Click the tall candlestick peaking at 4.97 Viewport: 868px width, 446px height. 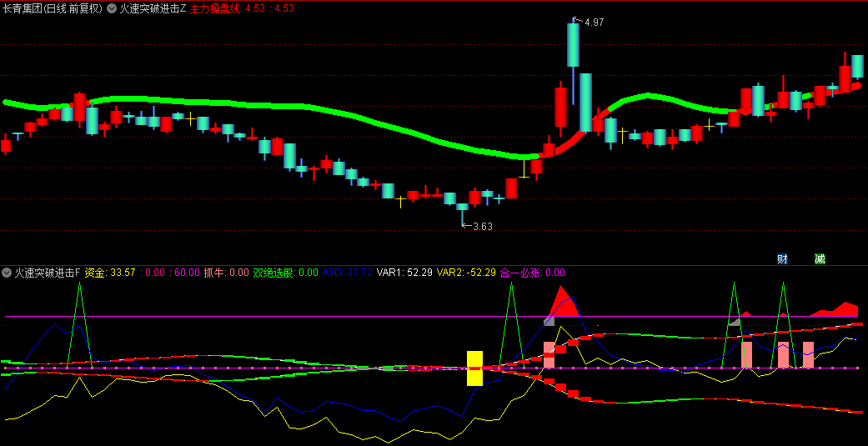(573, 44)
